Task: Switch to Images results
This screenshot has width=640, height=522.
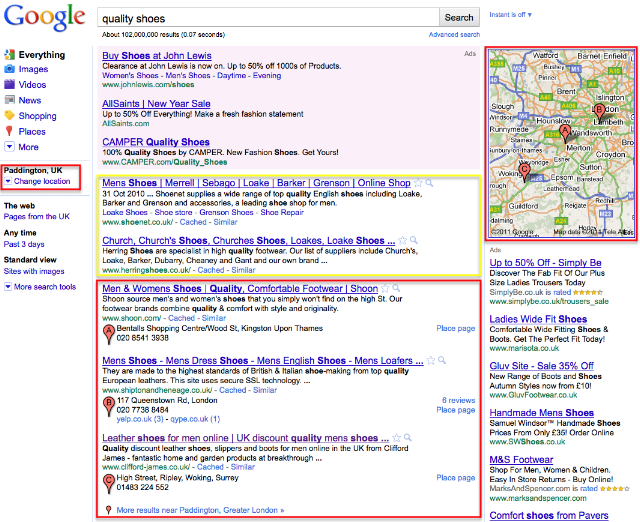Action: point(33,69)
